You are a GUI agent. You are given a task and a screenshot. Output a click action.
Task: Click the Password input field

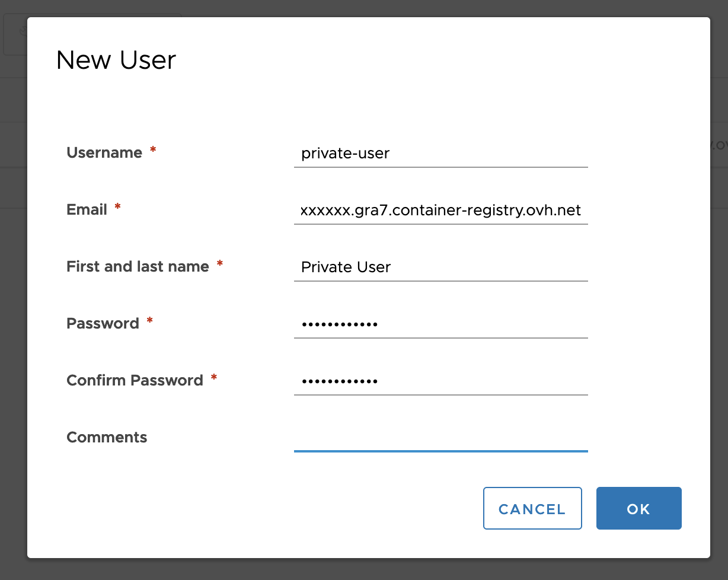click(441, 324)
